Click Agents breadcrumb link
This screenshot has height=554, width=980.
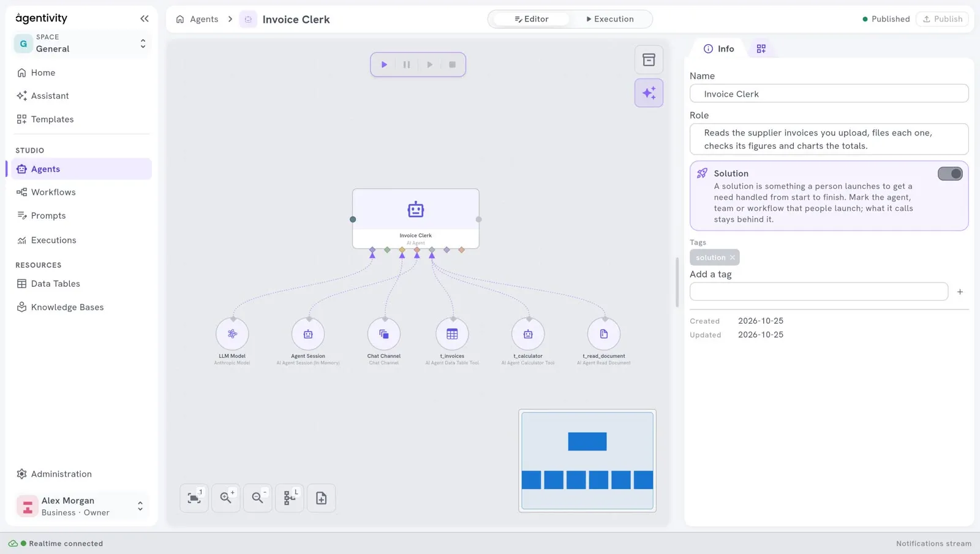tap(204, 19)
